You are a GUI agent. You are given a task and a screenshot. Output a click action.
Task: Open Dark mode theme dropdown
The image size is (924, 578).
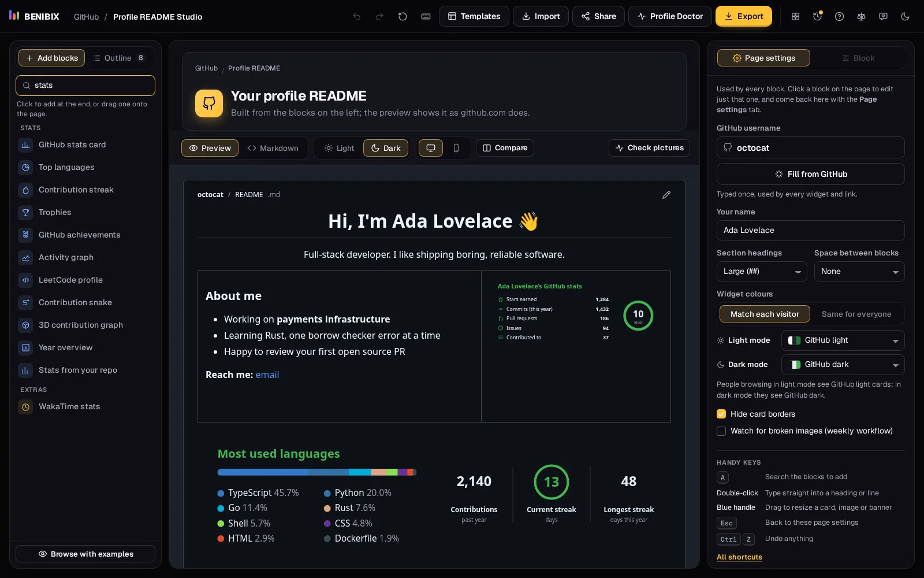(x=843, y=365)
